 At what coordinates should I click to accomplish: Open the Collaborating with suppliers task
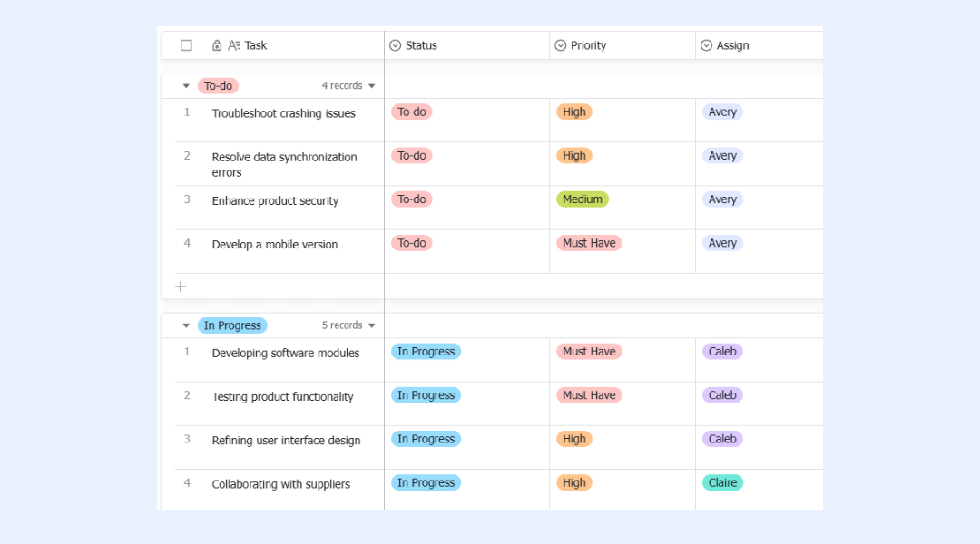click(280, 484)
